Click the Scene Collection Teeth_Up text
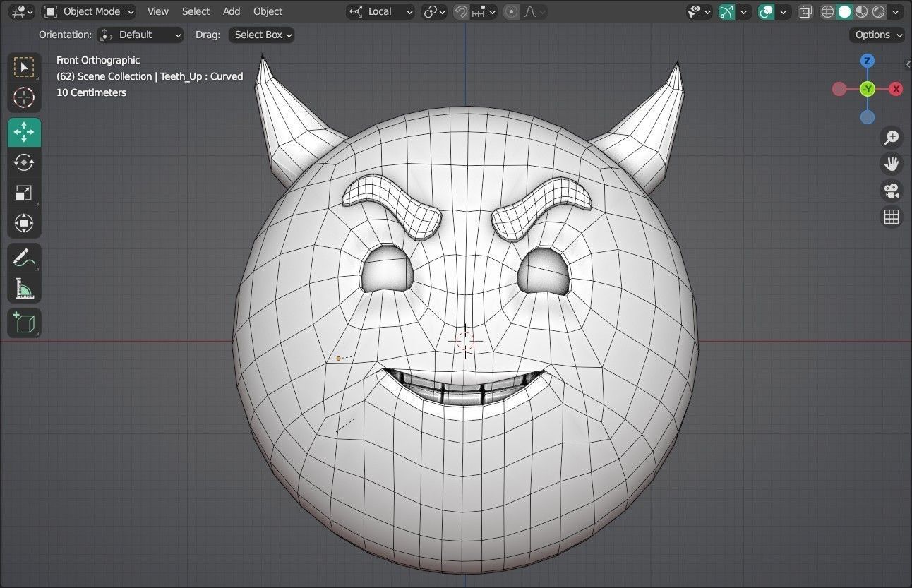The image size is (912, 588). 150,76
